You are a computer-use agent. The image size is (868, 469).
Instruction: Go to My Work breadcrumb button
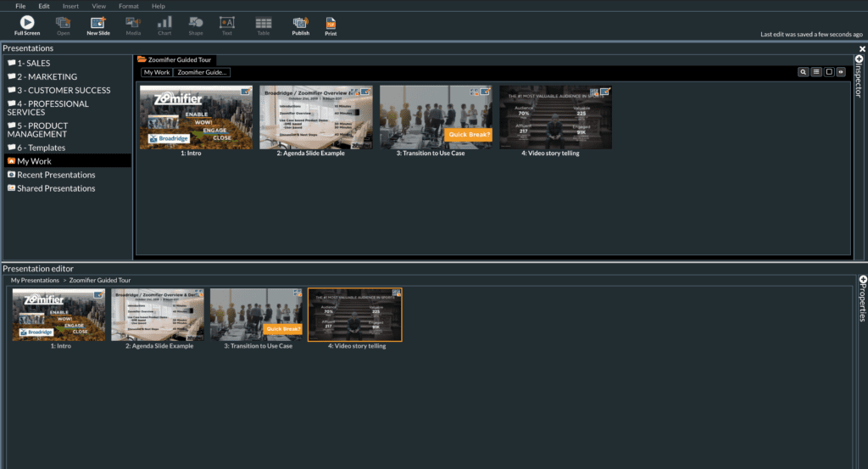(x=157, y=72)
